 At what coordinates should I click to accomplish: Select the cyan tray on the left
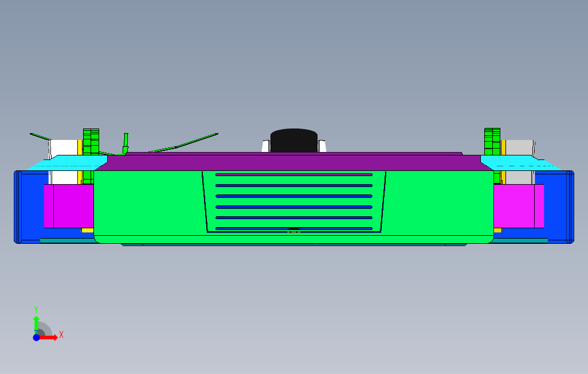[66, 163]
